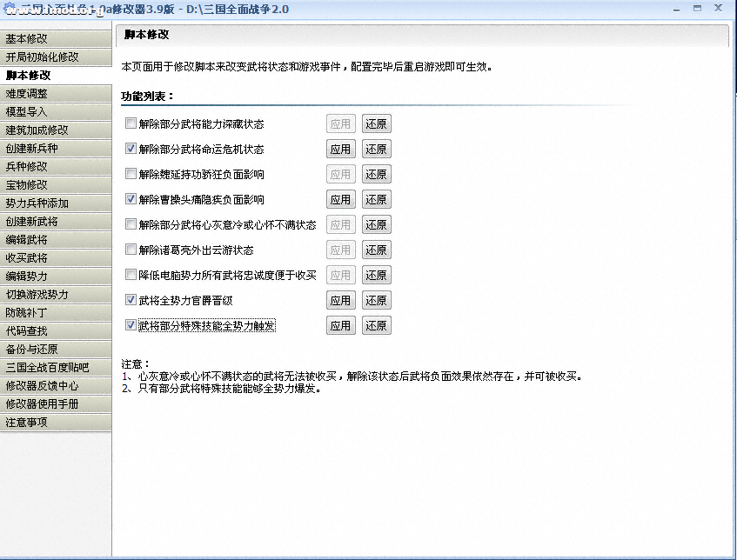Switch to 开局初始化修改 page
The height and width of the screenshot is (560, 737).
[x=56, y=57]
